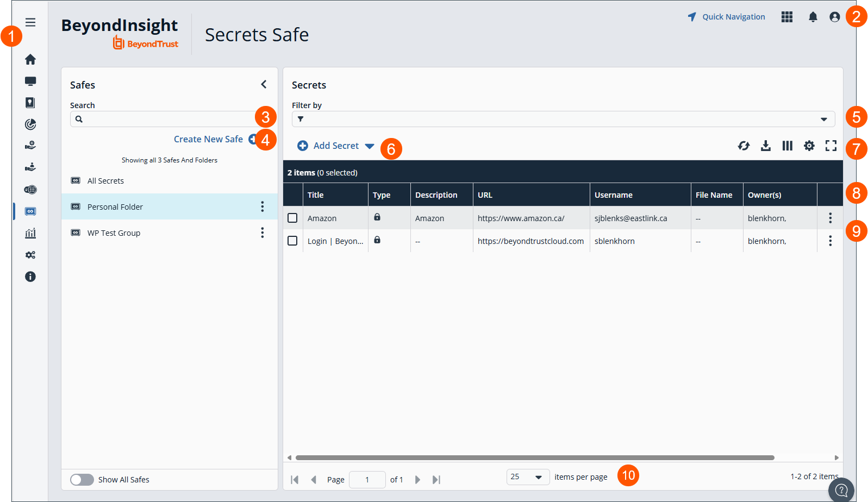Click lock type icon in Amazon row
The height and width of the screenshot is (502, 868).
click(x=377, y=217)
